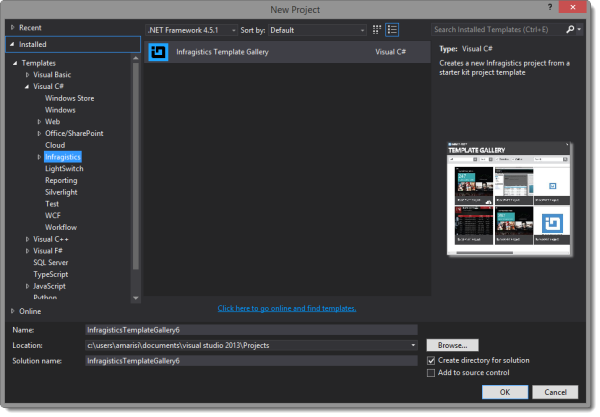Select Windows Store under Visual C#
Image resolution: width=600 pixels, height=417 pixels.
pos(69,98)
